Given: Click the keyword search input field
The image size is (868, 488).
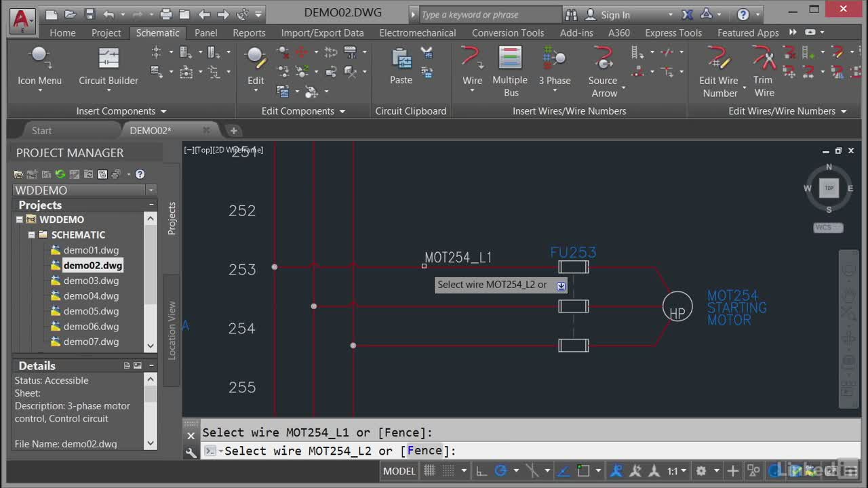Looking at the screenshot, I should click(x=490, y=14).
